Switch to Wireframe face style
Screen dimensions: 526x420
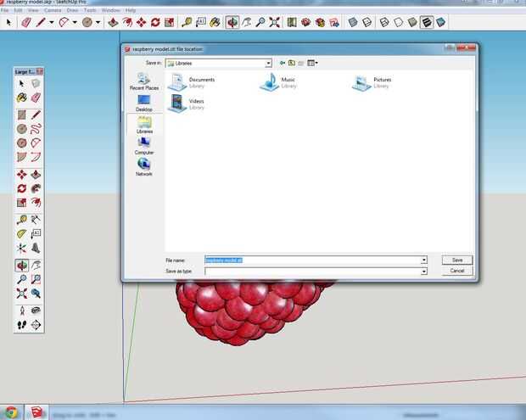384,22
